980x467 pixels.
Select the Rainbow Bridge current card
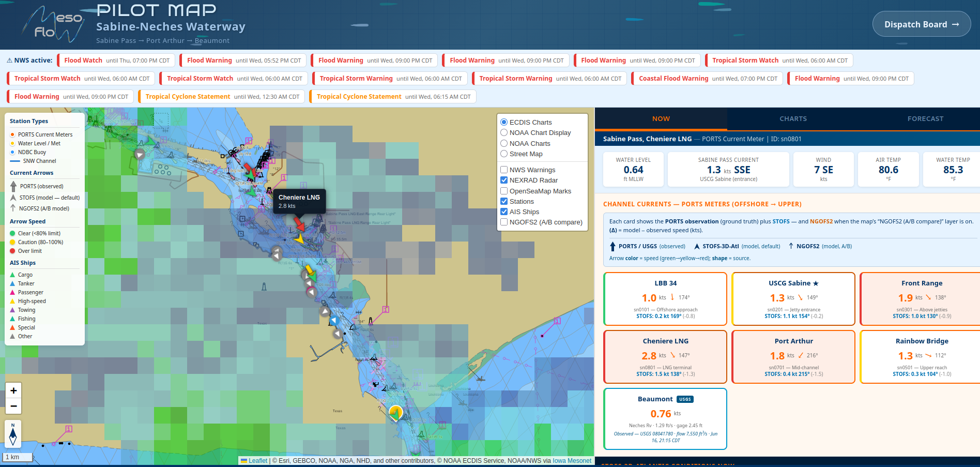pyautogui.click(x=921, y=357)
